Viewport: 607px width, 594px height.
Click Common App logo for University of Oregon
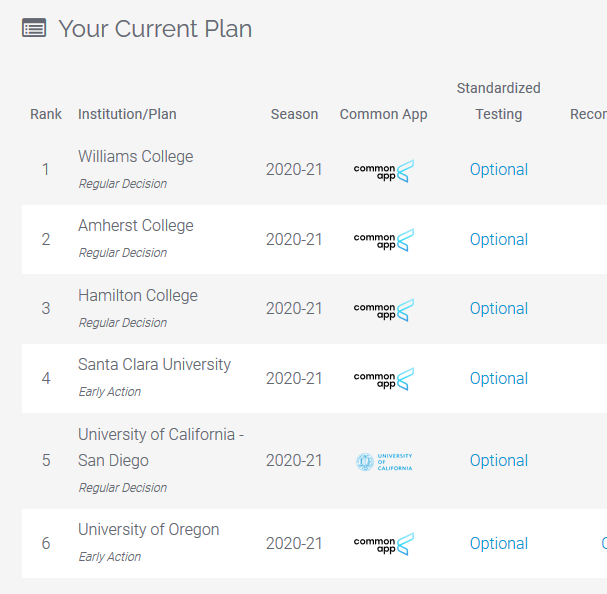(384, 544)
